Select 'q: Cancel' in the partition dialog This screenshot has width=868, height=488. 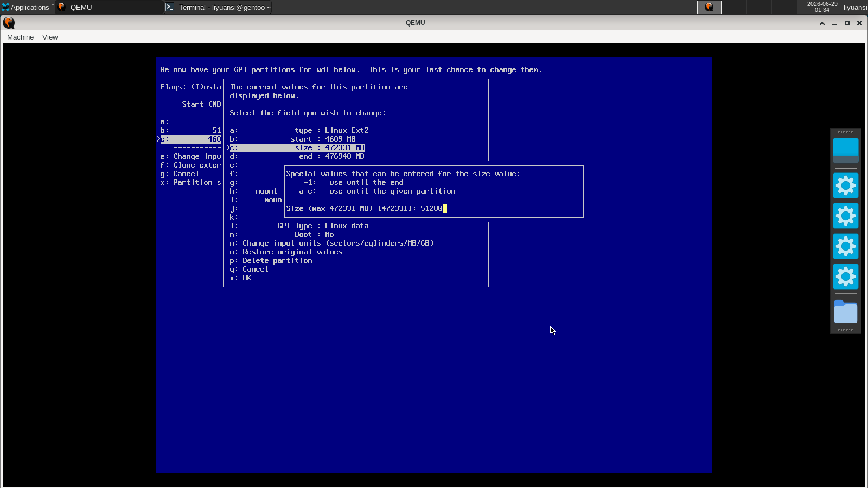click(249, 269)
